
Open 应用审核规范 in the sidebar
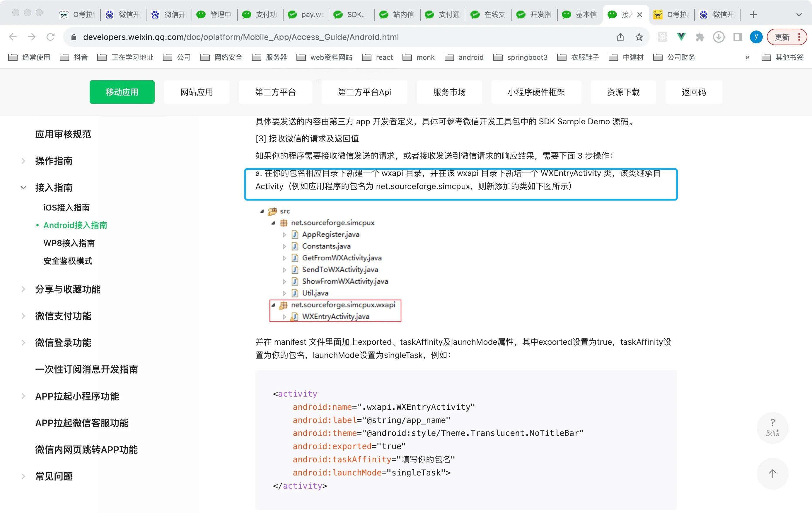tap(63, 134)
